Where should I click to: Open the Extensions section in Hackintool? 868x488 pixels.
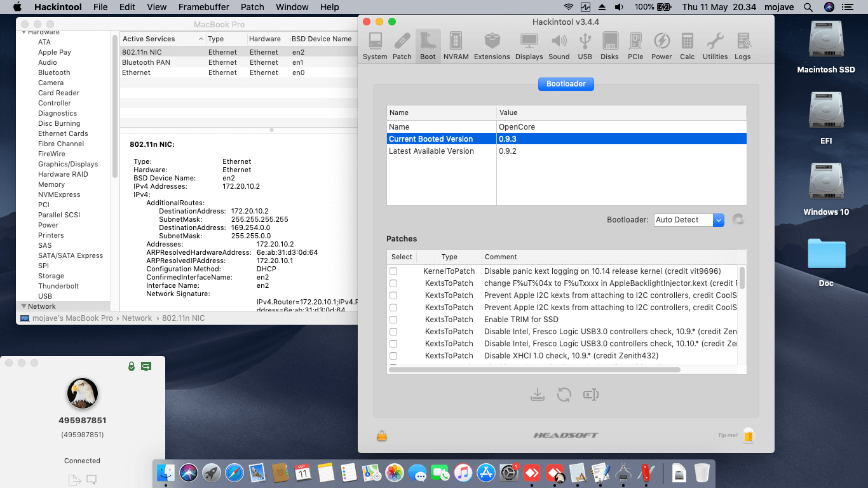coord(492,46)
